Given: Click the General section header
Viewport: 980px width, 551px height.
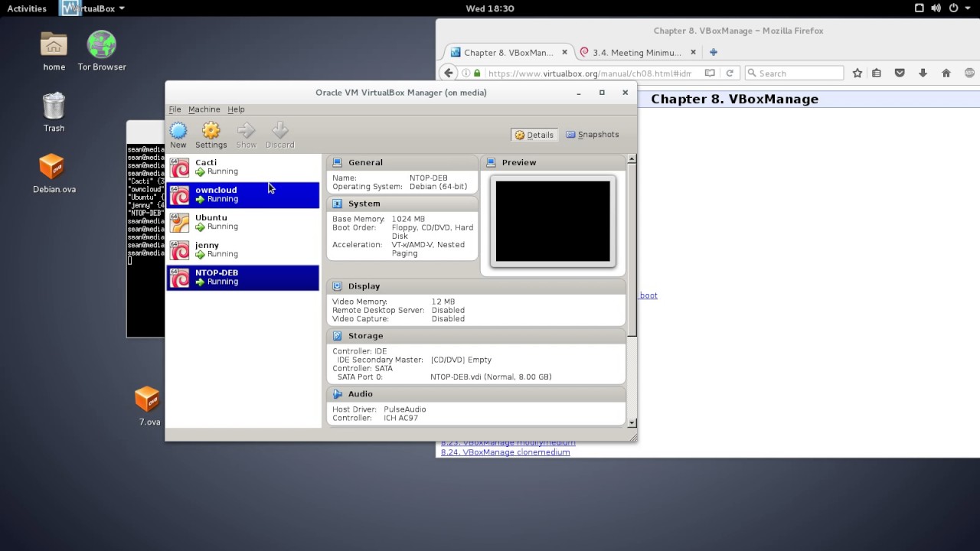Looking at the screenshot, I should 402,162.
